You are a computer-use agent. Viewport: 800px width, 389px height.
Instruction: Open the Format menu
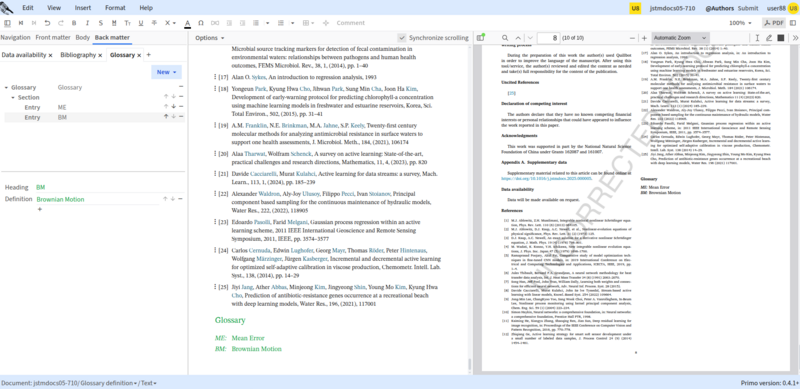coord(115,8)
